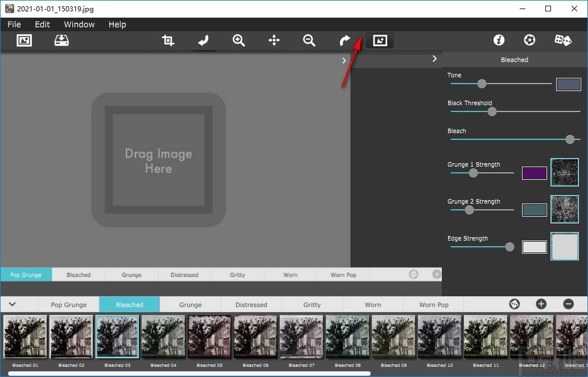Toggle the original image preview button

pyautogui.click(x=380, y=40)
